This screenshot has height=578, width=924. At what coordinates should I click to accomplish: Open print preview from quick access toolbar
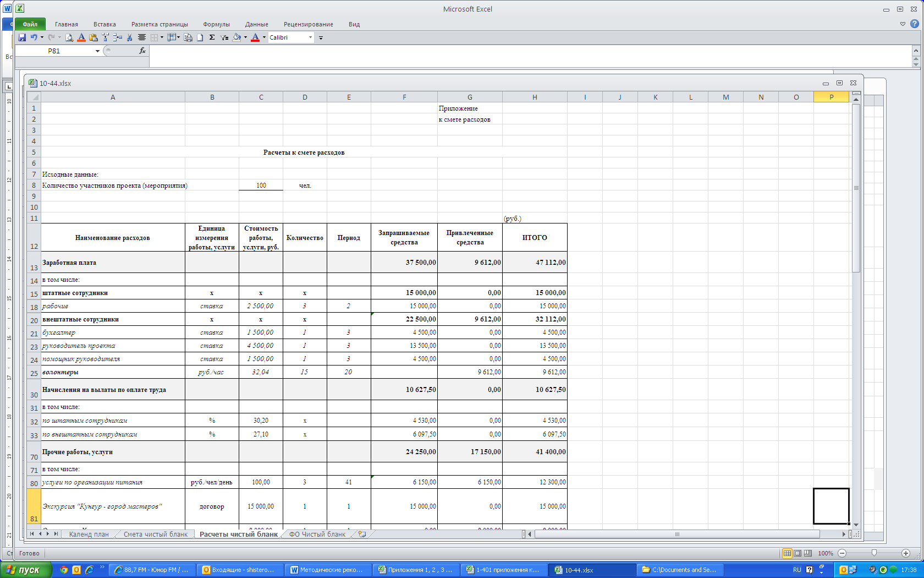pyautogui.click(x=69, y=37)
